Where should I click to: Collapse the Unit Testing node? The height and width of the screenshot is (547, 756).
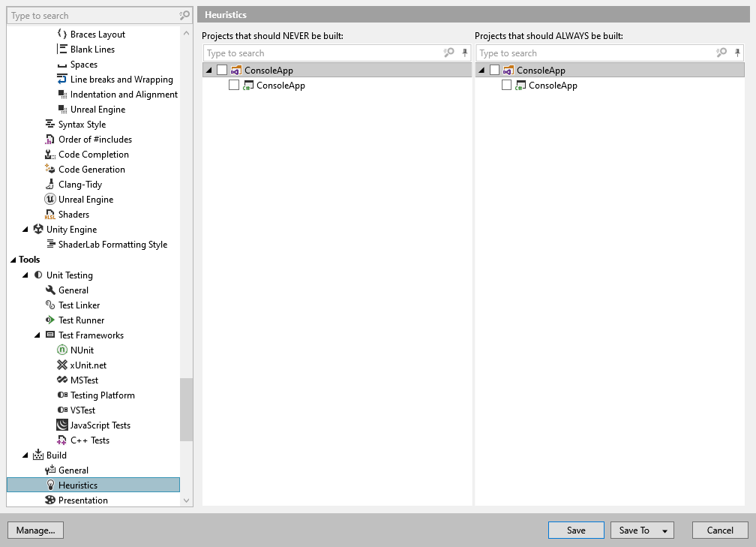coord(25,275)
